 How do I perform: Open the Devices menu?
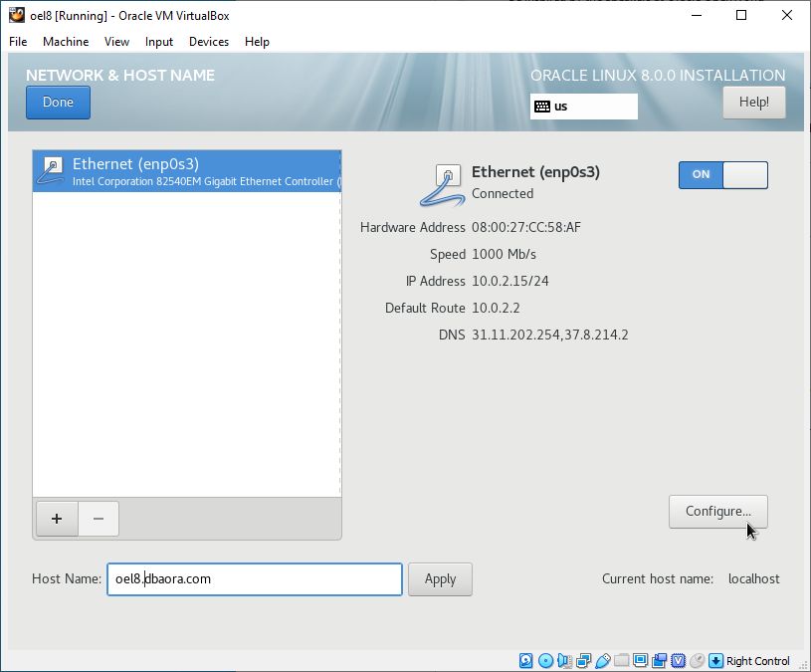click(209, 42)
